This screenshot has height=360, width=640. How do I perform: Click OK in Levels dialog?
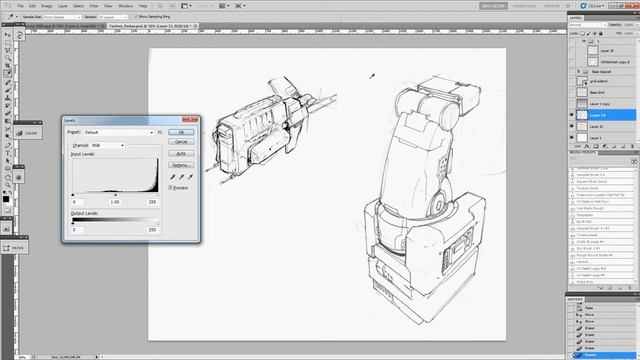point(181,132)
